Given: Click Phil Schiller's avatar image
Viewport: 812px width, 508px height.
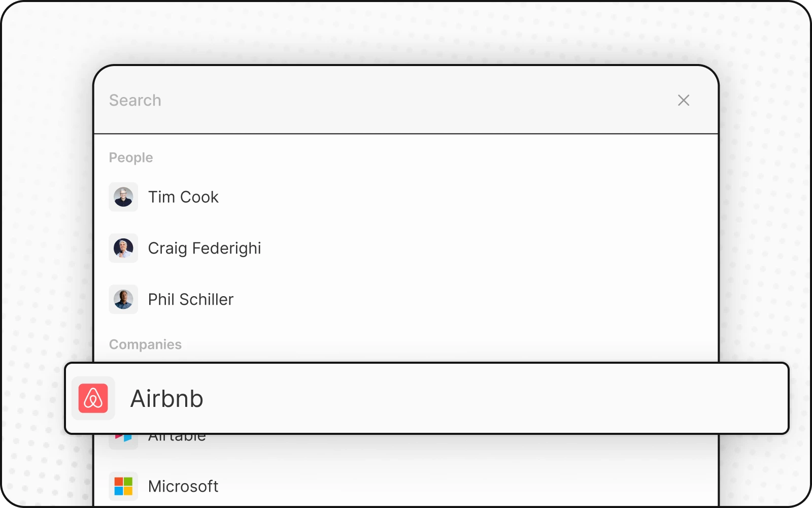Looking at the screenshot, I should 123,300.
